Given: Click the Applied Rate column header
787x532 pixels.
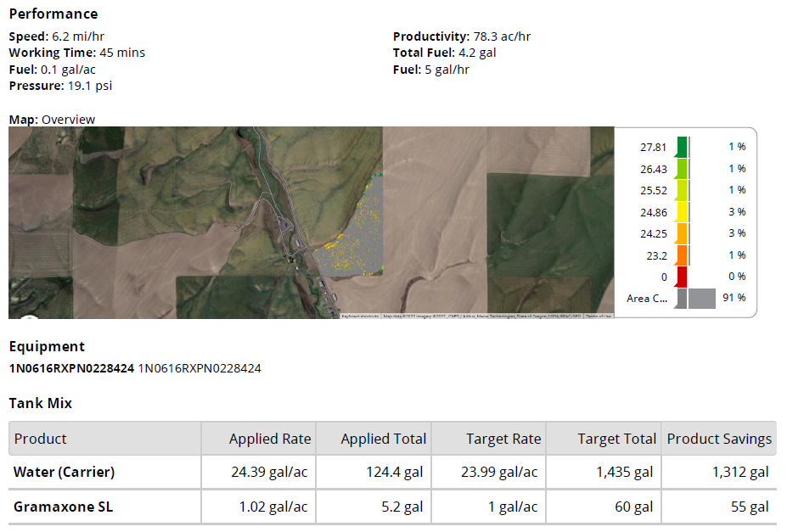Looking at the screenshot, I should tap(258, 439).
